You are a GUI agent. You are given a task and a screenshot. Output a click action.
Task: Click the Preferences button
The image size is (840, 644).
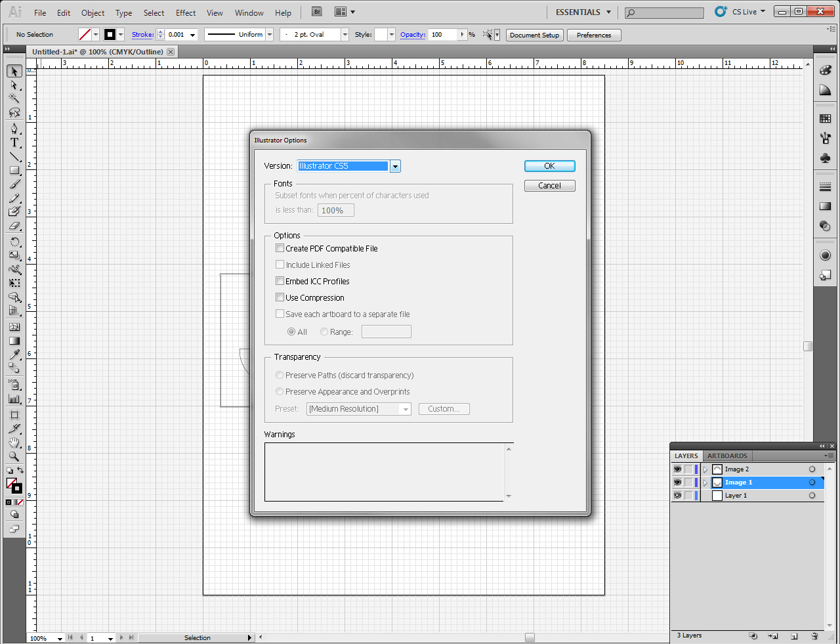point(594,35)
